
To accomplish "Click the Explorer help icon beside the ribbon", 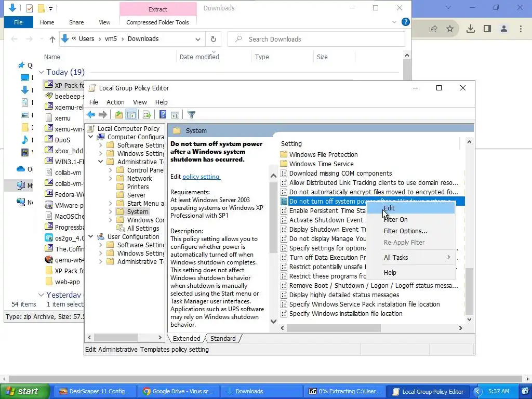I will [x=405, y=22].
